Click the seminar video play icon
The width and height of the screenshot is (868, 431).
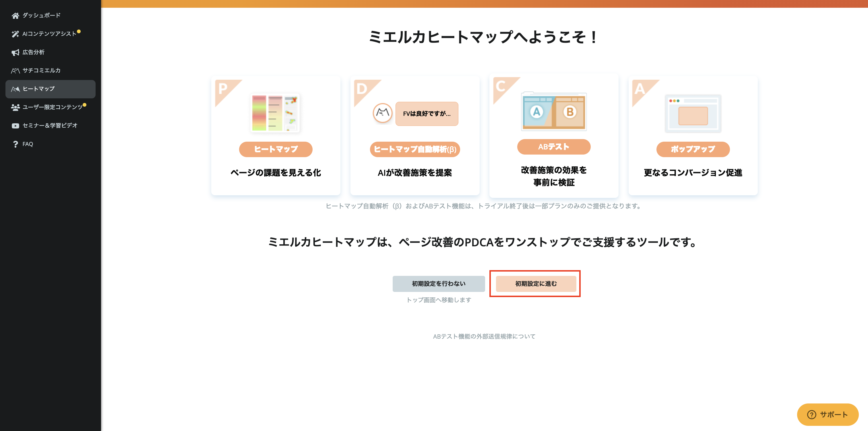[15, 126]
